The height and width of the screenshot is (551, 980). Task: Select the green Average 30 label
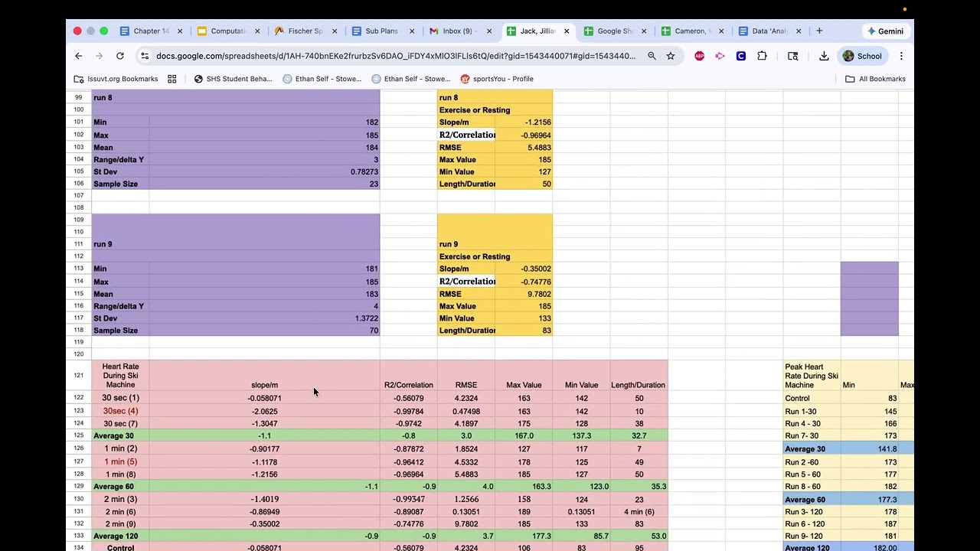click(x=120, y=435)
